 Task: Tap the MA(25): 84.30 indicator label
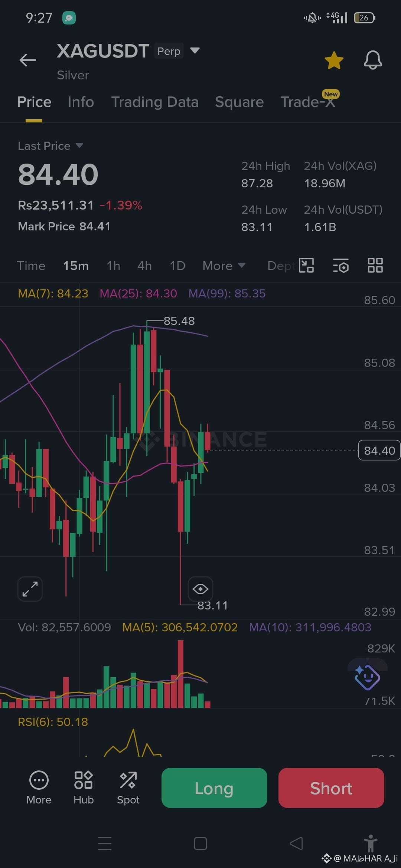point(138,294)
